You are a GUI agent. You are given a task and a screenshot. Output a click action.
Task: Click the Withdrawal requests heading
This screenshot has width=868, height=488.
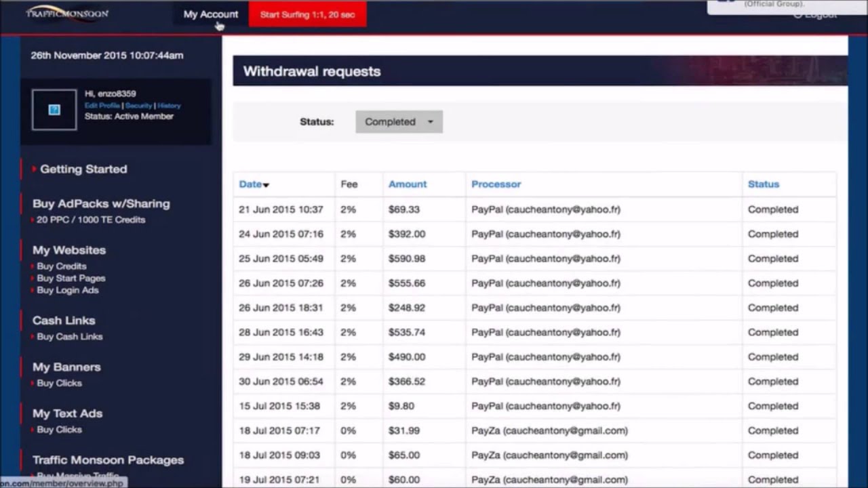(312, 71)
